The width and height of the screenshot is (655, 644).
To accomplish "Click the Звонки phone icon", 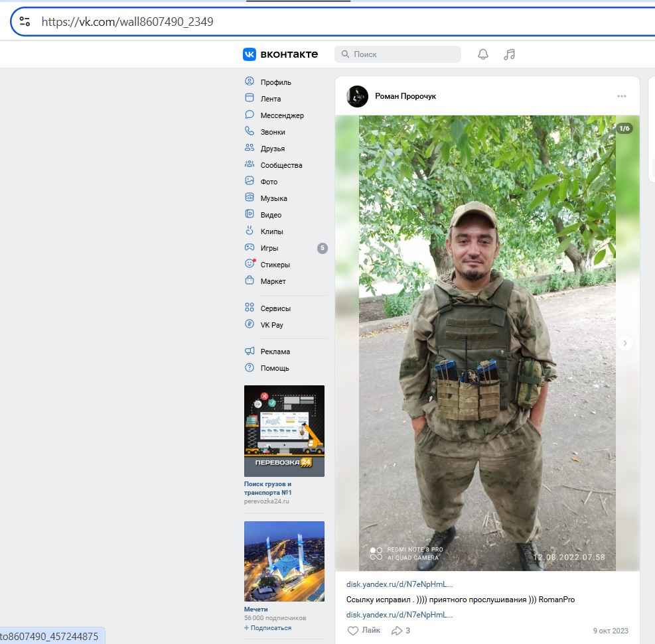I will pos(250,131).
